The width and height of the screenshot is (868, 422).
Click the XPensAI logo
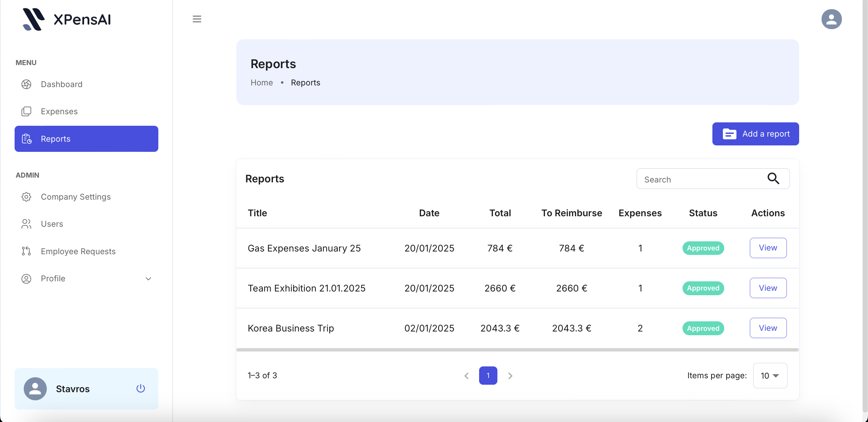pyautogui.click(x=66, y=19)
